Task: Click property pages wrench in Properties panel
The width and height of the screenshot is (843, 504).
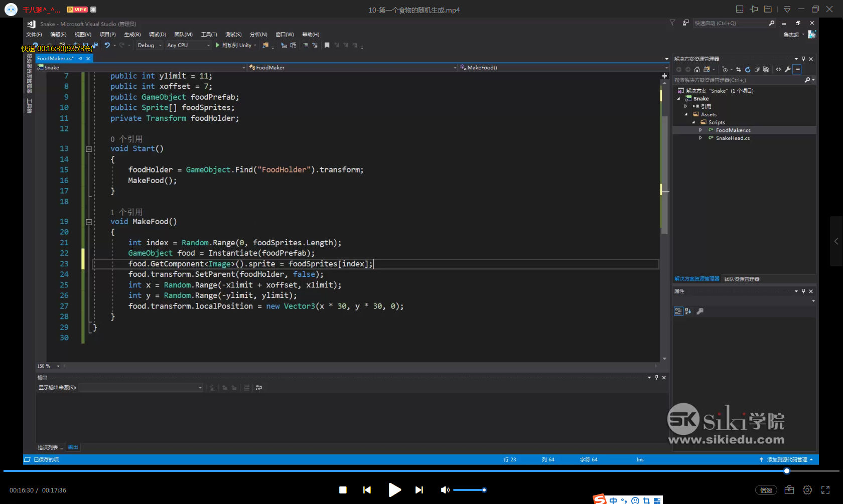Action: point(700,311)
